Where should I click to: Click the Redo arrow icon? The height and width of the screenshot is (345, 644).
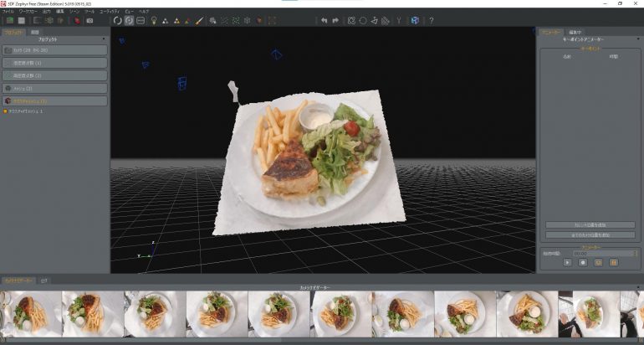(335, 20)
